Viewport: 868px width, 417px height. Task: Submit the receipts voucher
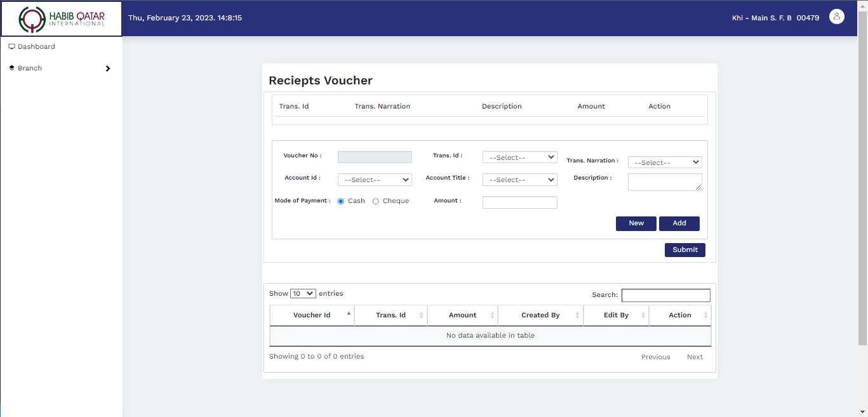(684, 250)
